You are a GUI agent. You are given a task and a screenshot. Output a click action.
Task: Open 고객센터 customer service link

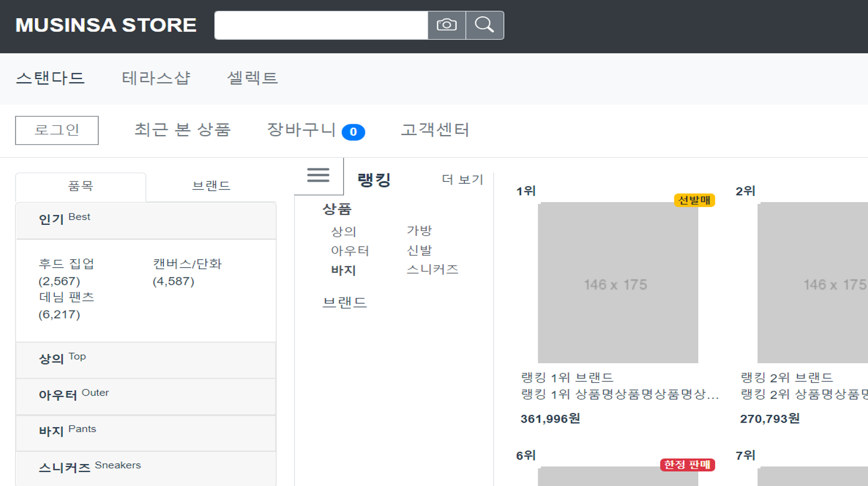(x=435, y=130)
